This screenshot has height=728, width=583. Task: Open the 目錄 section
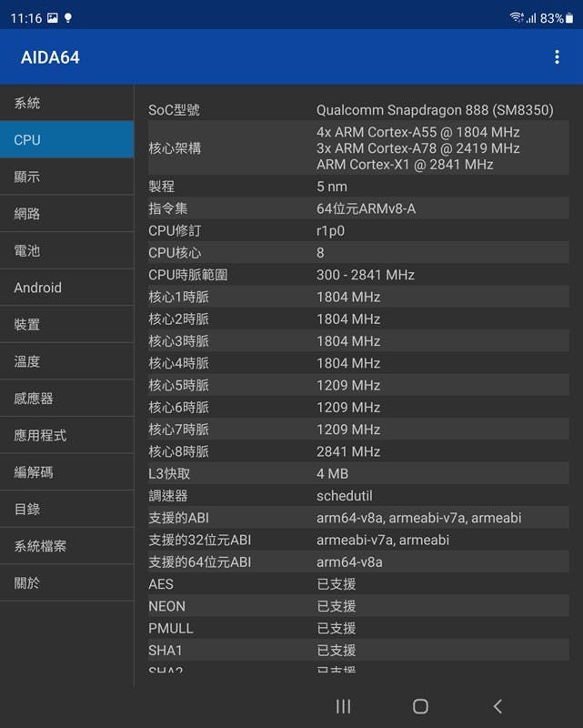point(66,509)
